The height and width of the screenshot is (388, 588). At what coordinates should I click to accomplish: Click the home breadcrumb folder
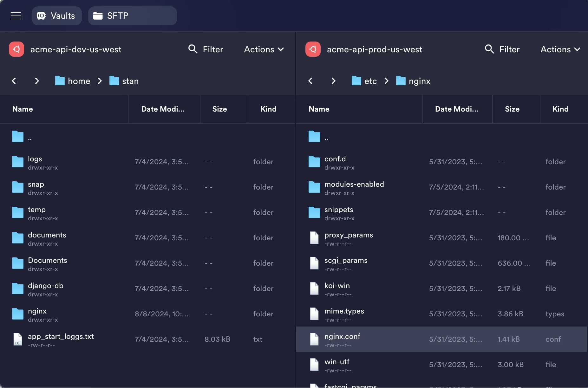pos(73,81)
